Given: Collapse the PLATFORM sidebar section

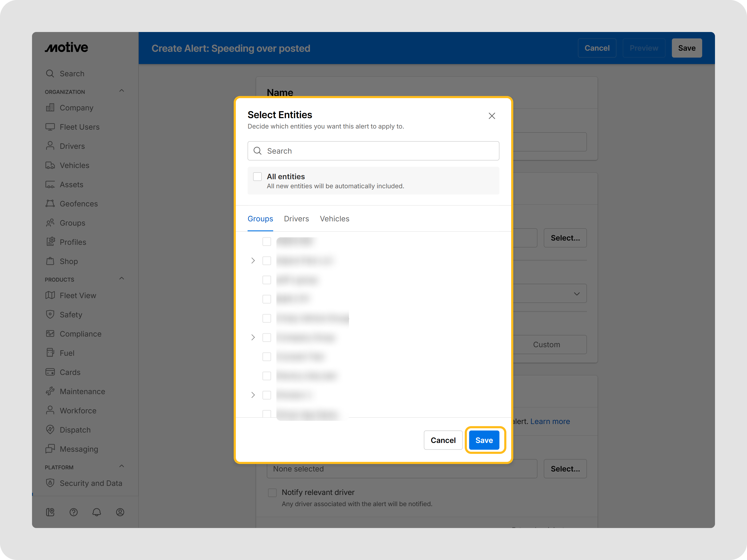Looking at the screenshot, I should coord(122,466).
